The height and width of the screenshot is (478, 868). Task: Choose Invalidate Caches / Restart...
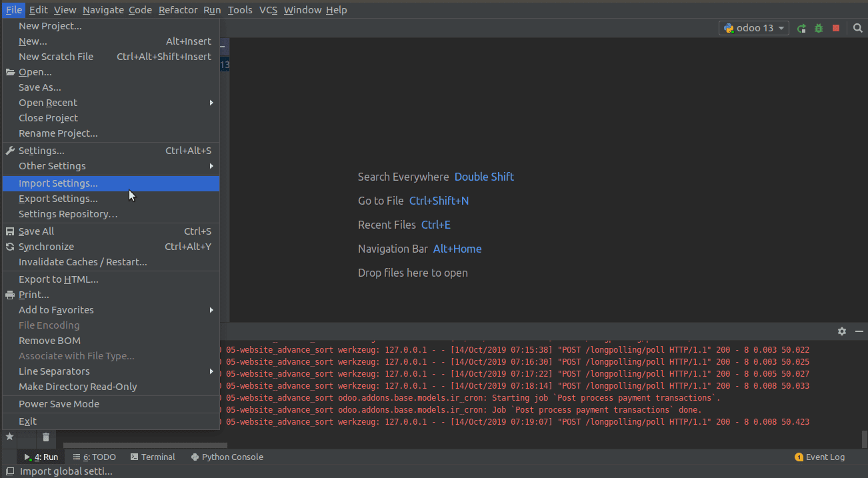[x=111, y=262]
